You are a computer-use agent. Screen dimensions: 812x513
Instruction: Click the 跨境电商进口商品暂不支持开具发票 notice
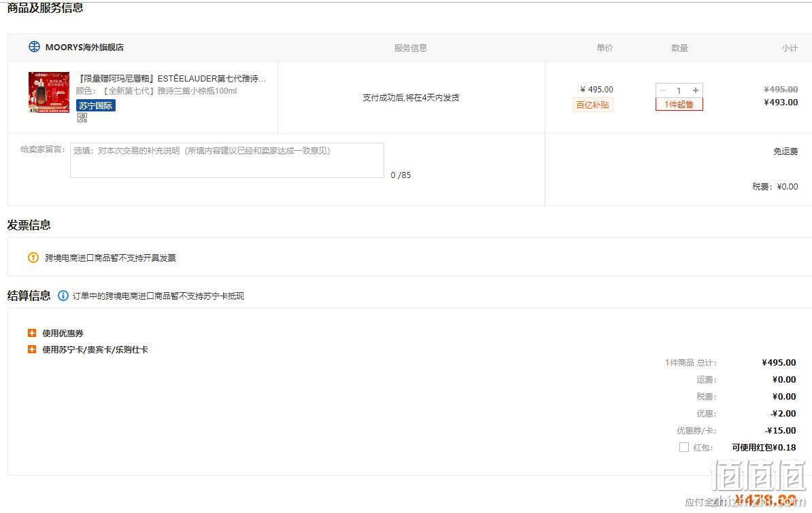pyautogui.click(x=110, y=258)
